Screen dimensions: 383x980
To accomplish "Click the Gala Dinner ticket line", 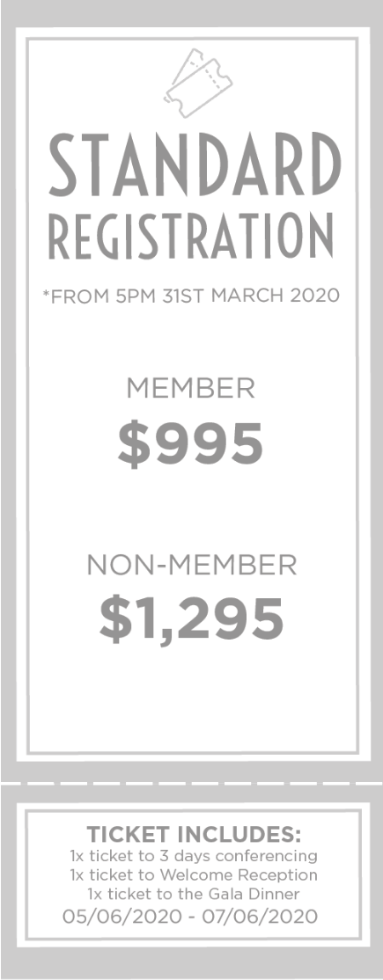I will pyautogui.click(x=194, y=895).
